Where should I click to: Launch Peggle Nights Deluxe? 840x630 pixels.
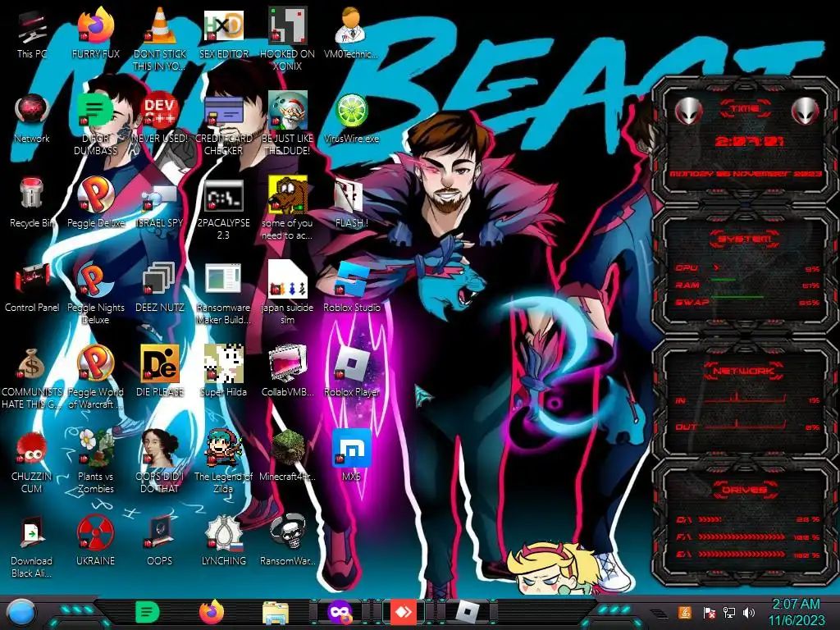point(96,280)
